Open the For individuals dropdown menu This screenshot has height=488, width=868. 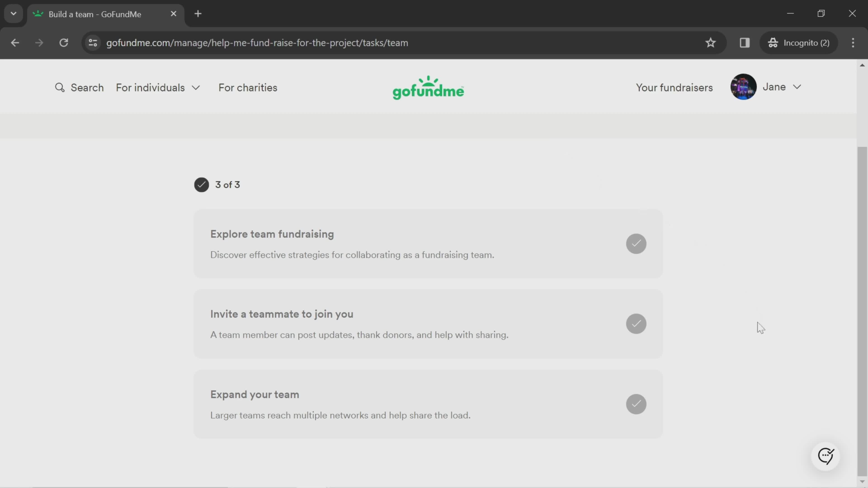coord(158,88)
